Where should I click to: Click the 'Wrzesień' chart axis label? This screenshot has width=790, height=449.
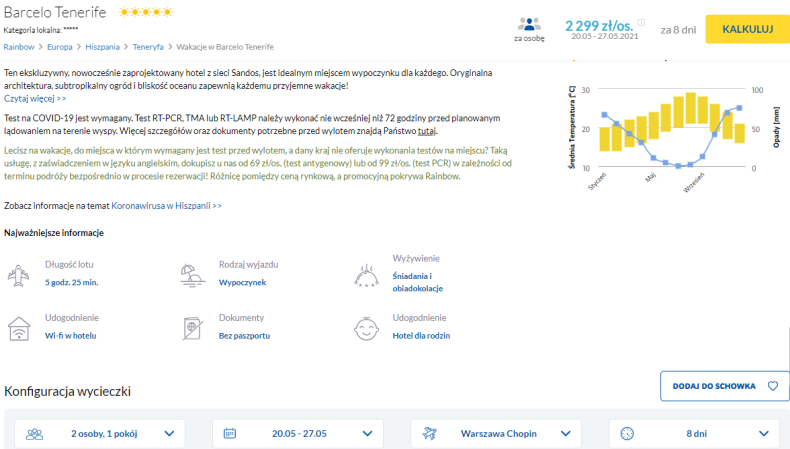point(694,182)
